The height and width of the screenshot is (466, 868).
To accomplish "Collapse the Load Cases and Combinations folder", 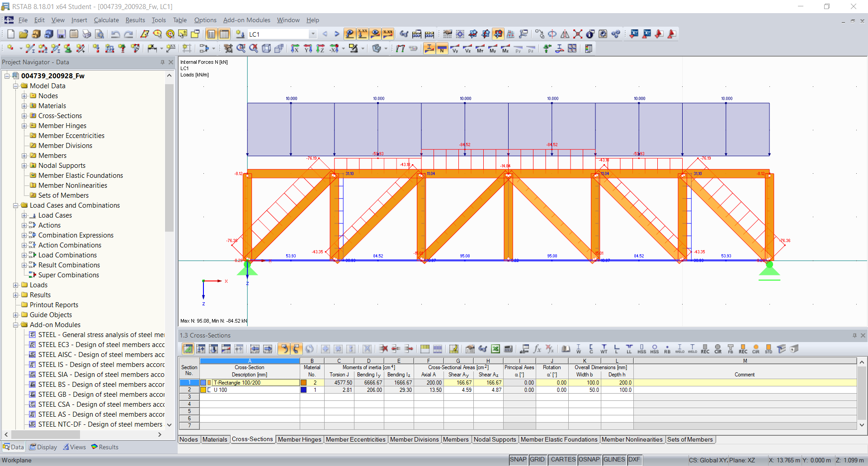I will tap(16, 205).
